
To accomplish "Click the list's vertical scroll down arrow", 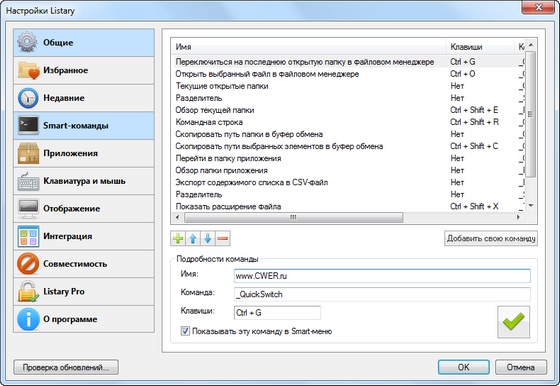I will 531,206.
